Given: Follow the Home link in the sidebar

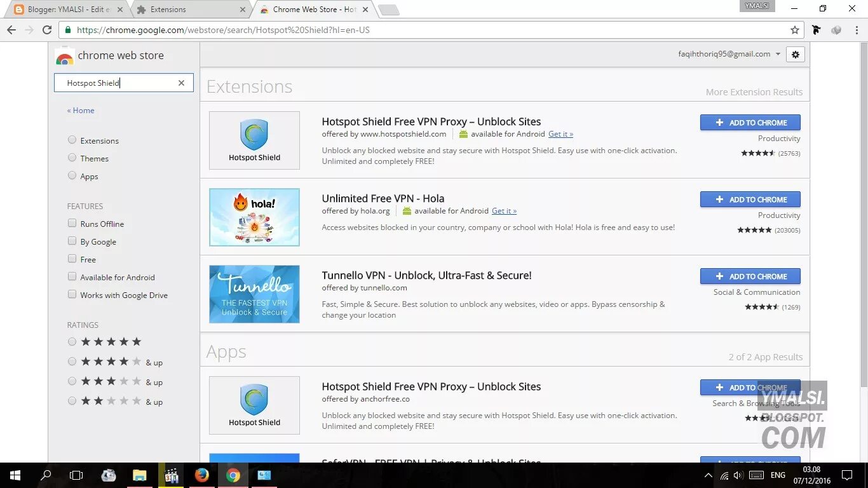Looking at the screenshot, I should click(x=80, y=110).
